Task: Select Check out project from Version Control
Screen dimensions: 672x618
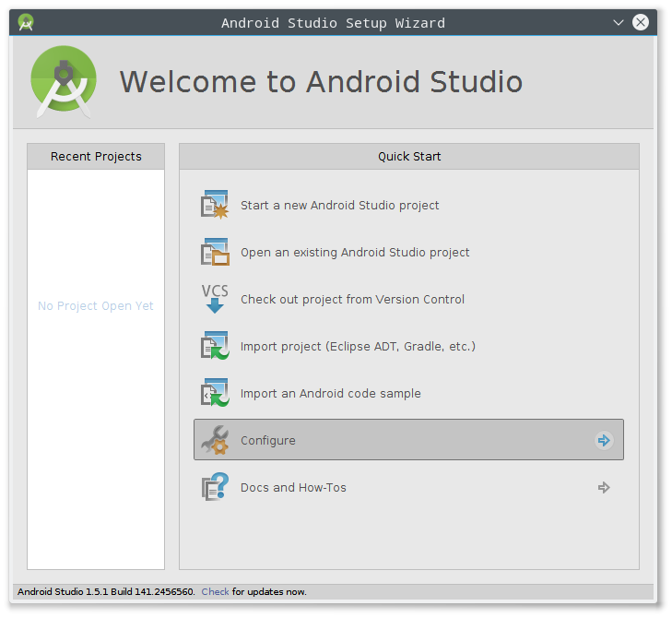Action: click(352, 300)
